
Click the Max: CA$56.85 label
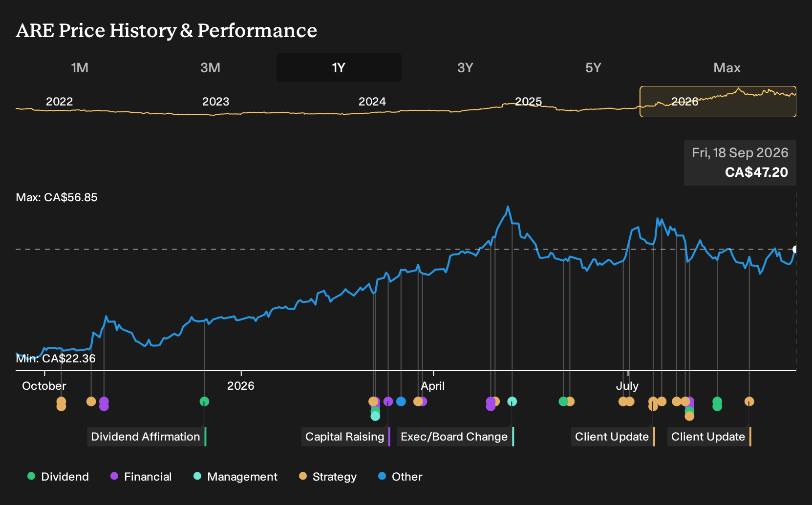click(x=57, y=197)
